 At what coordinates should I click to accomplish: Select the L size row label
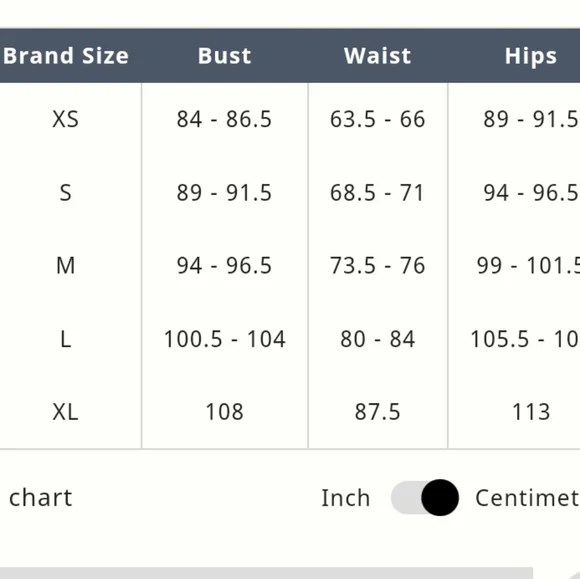pyautogui.click(x=65, y=339)
